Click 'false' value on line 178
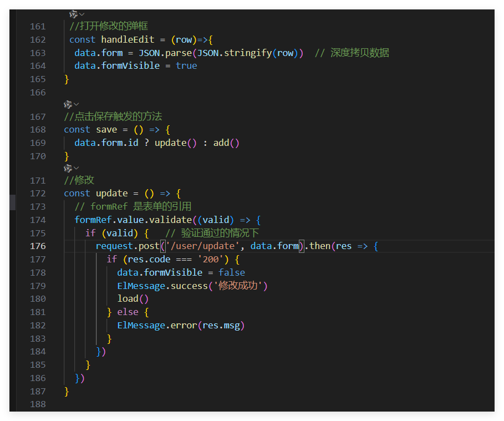The width and height of the screenshot is (504, 421). pyautogui.click(x=232, y=273)
